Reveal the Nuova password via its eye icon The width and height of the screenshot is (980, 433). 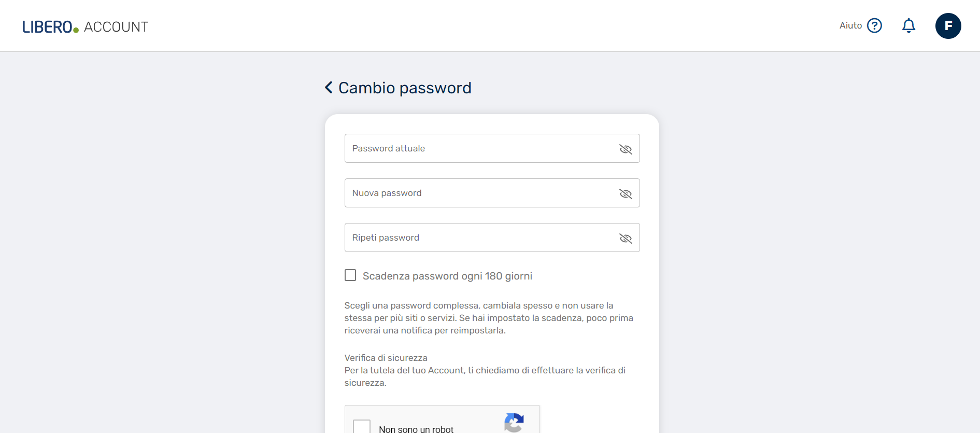pos(626,193)
